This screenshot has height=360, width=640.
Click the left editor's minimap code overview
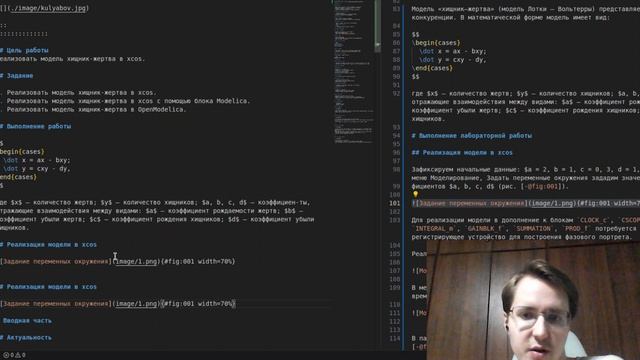353,73
